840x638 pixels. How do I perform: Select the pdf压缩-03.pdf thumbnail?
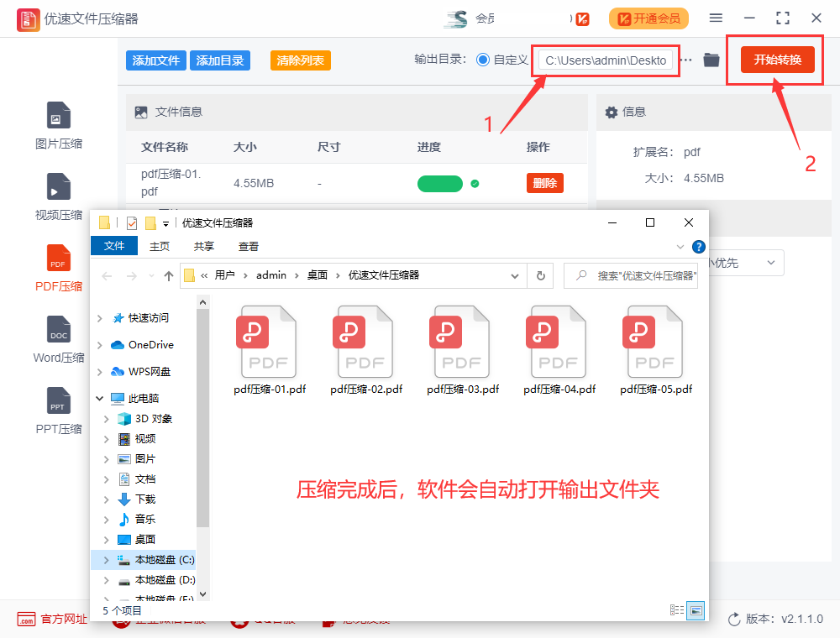click(460, 341)
